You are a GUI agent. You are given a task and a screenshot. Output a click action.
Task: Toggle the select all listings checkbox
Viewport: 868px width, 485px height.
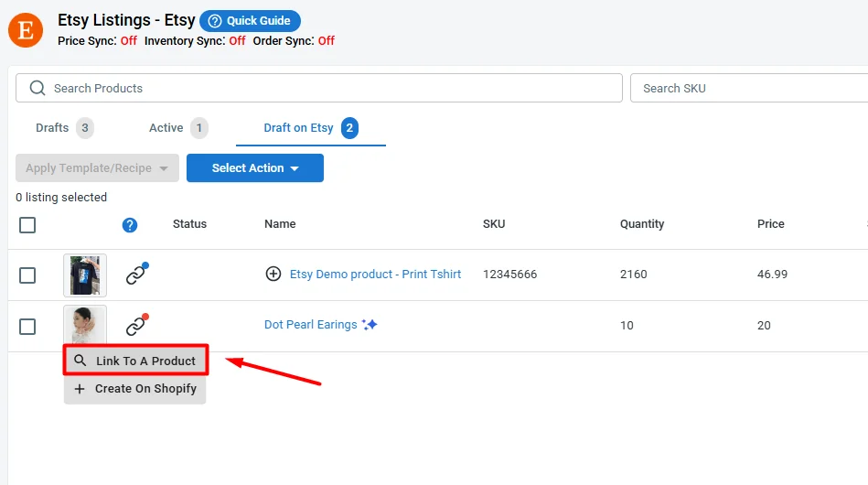(27, 225)
